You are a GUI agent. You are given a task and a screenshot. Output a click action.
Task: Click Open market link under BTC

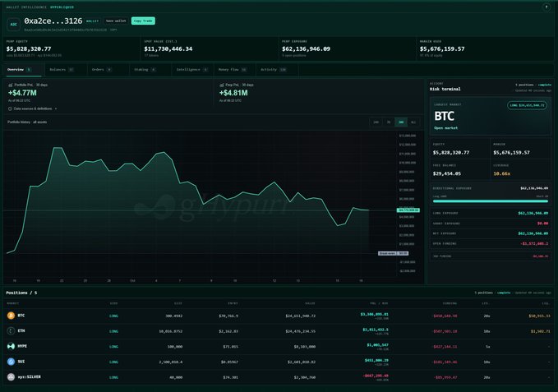(x=446, y=128)
